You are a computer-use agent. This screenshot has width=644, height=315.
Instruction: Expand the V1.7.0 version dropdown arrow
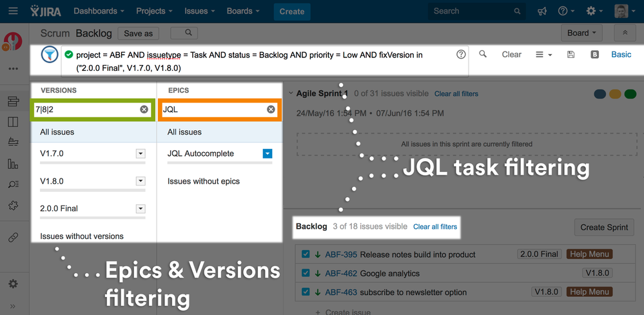pos(140,154)
